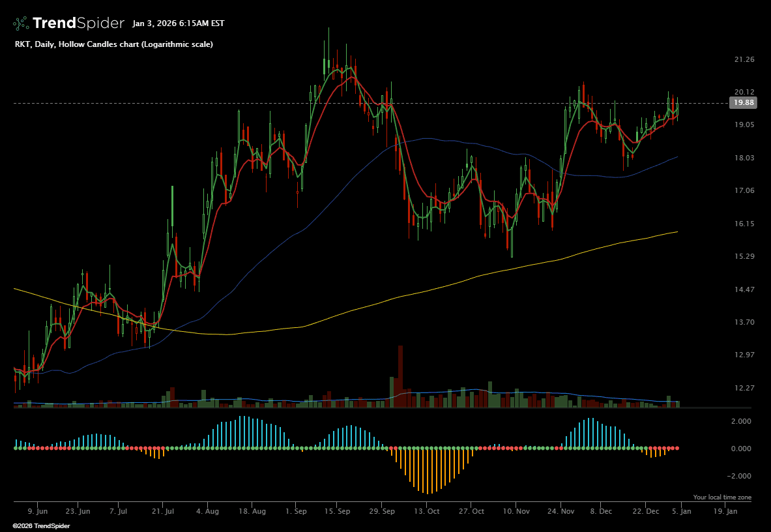
Task: Select the 18.03 price axis label
Action: (x=744, y=158)
